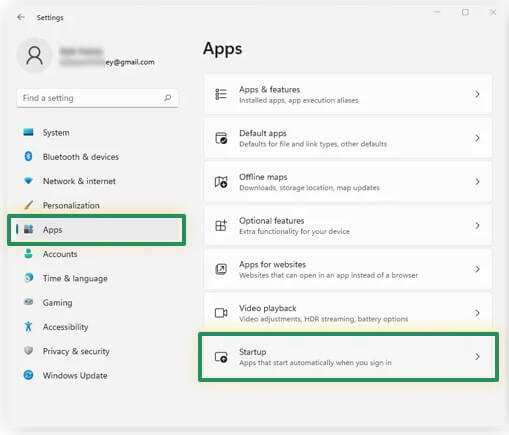Maximize the Settings window
This screenshot has width=509, height=435.
[465, 12]
